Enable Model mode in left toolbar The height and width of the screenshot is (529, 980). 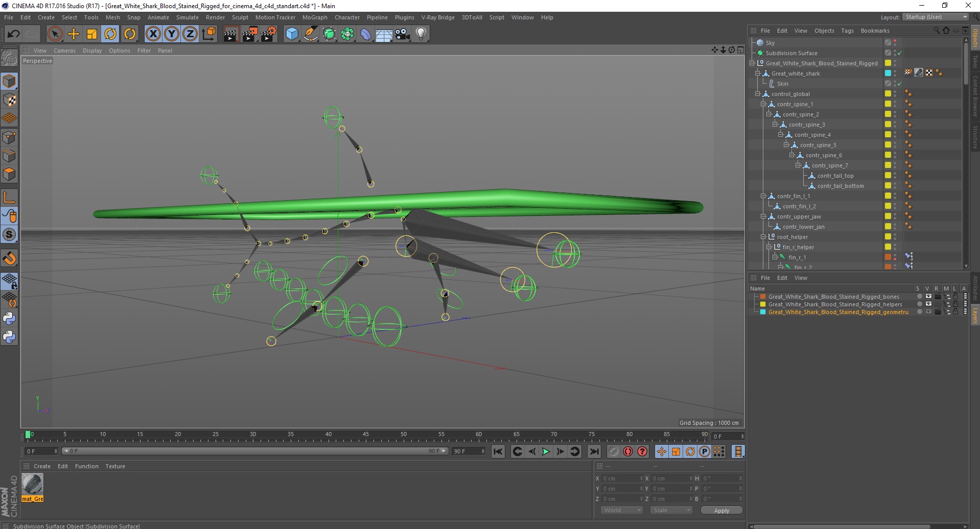click(9, 81)
